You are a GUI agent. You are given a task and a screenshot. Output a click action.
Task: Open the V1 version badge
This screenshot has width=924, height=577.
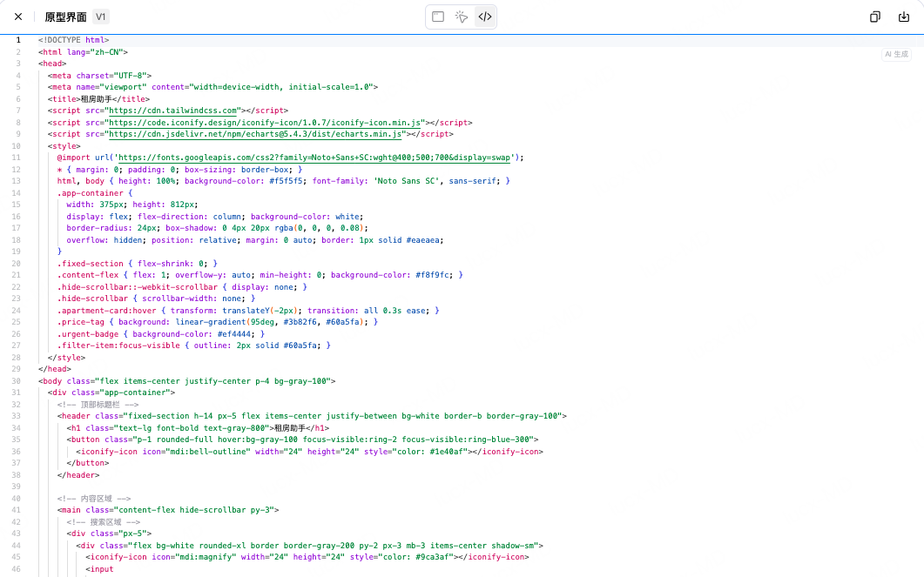(x=101, y=17)
